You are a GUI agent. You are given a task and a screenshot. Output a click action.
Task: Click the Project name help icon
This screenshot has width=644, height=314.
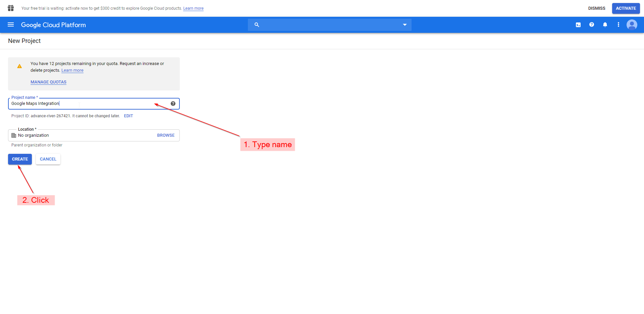pos(173,104)
